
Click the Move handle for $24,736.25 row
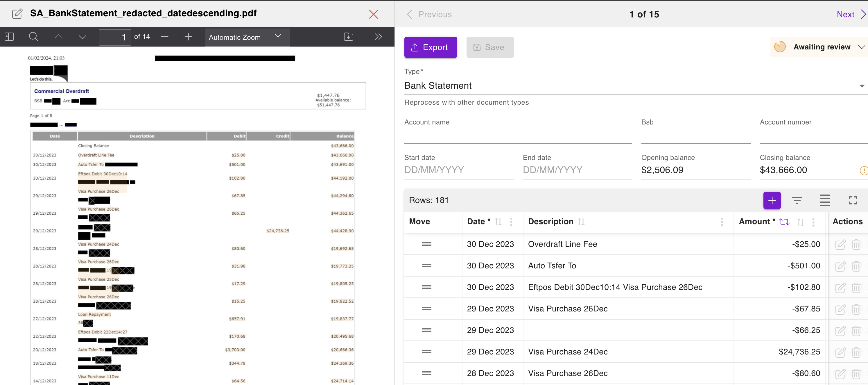pos(426,352)
